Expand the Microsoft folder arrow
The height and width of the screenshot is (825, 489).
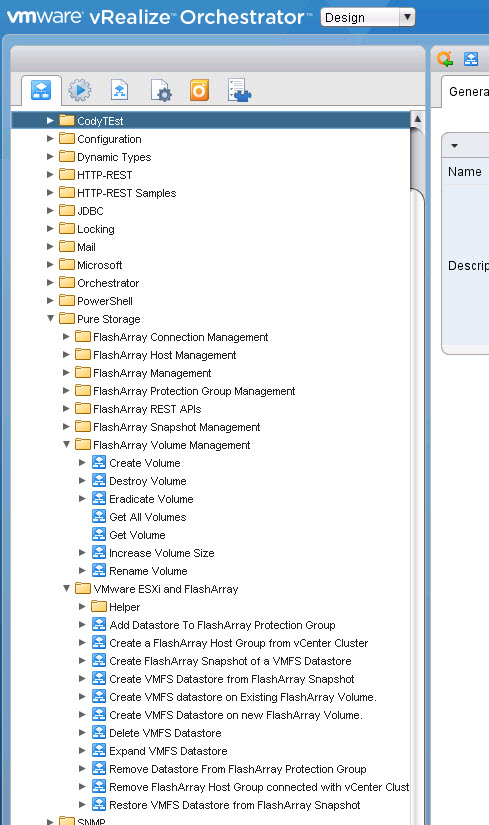(x=50, y=264)
